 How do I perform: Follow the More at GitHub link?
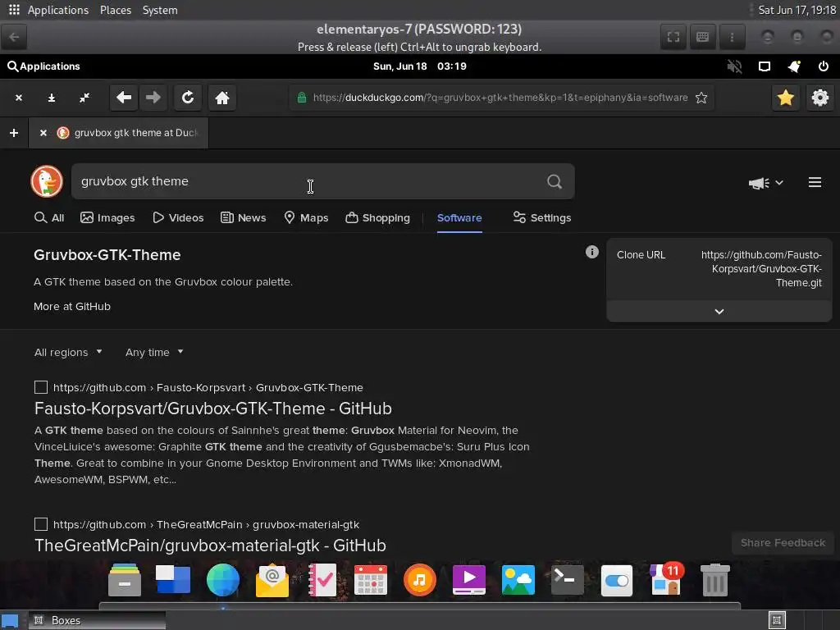pos(72,307)
